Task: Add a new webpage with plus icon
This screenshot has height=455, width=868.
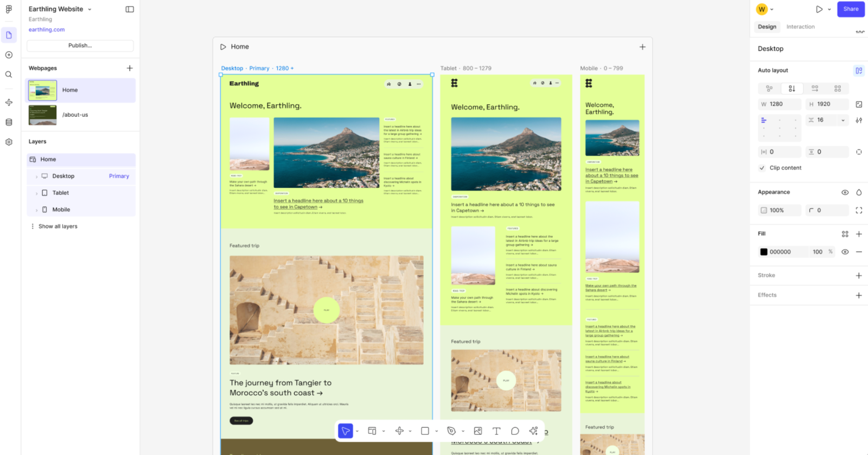Action: click(x=130, y=68)
